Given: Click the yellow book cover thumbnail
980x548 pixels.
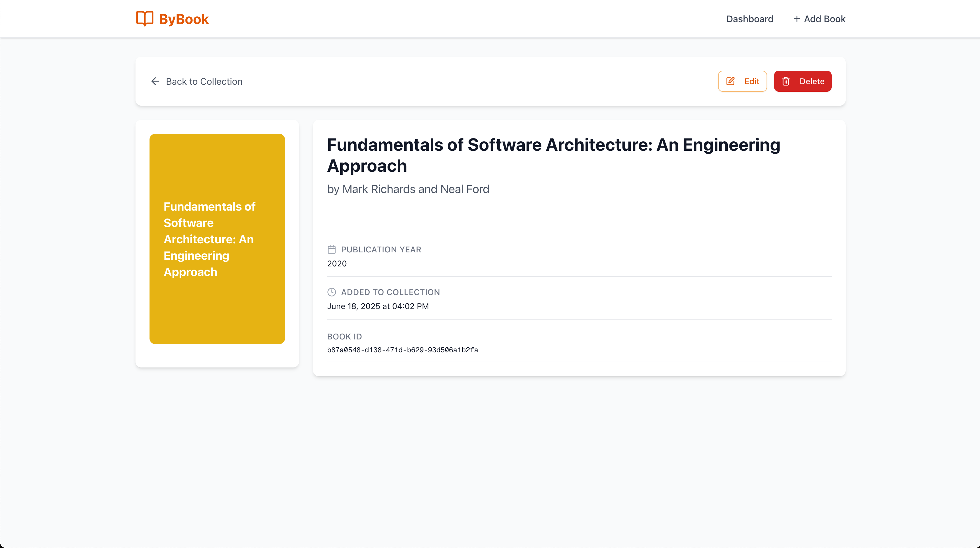Looking at the screenshot, I should tap(217, 312).
